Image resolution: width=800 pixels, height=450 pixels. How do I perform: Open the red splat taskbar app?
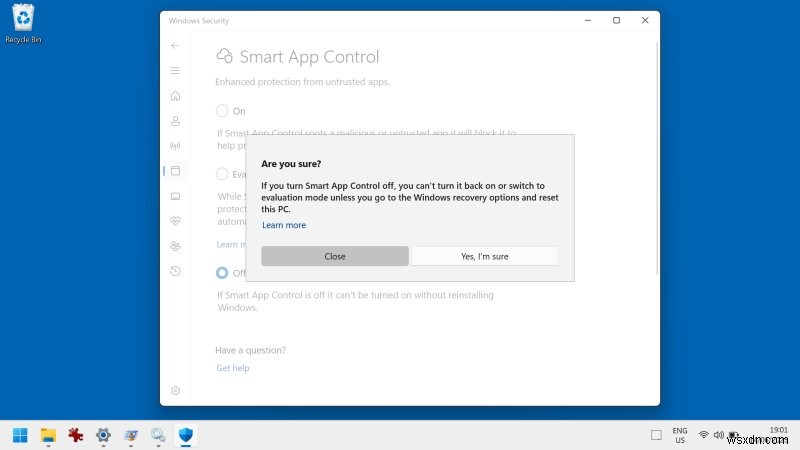76,435
